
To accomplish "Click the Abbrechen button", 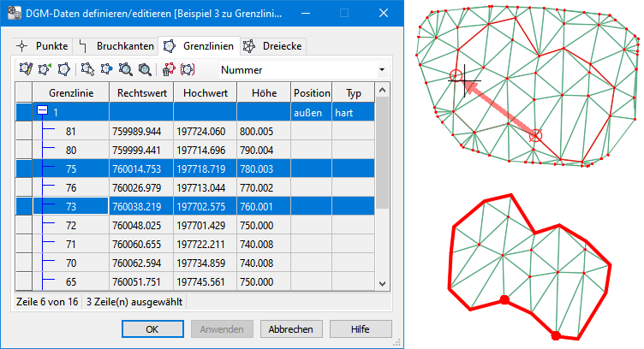I will pyautogui.click(x=289, y=329).
